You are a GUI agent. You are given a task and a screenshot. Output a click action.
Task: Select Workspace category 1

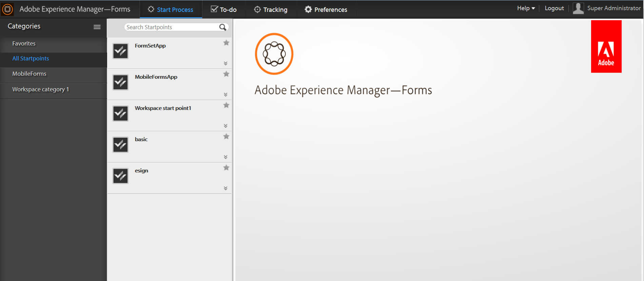41,89
